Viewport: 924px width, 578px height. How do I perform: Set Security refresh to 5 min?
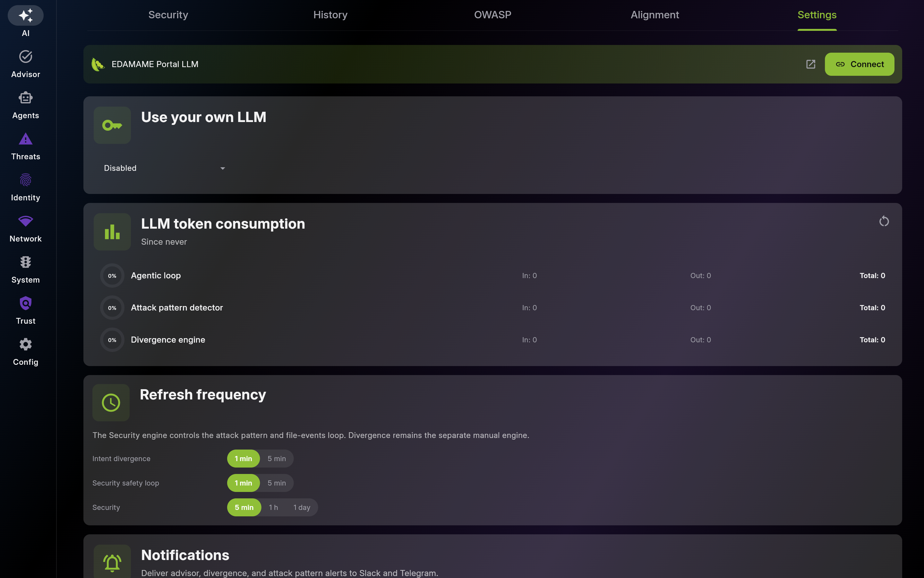(244, 508)
